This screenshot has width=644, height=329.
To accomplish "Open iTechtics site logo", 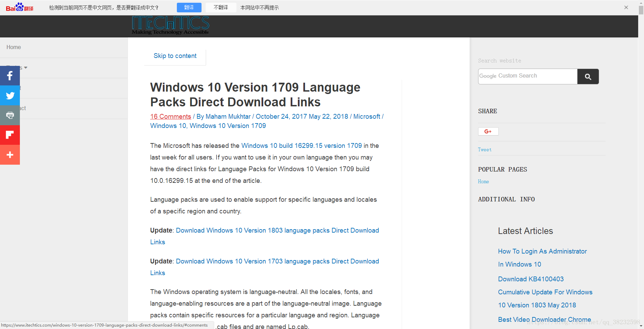I will [x=170, y=25].
